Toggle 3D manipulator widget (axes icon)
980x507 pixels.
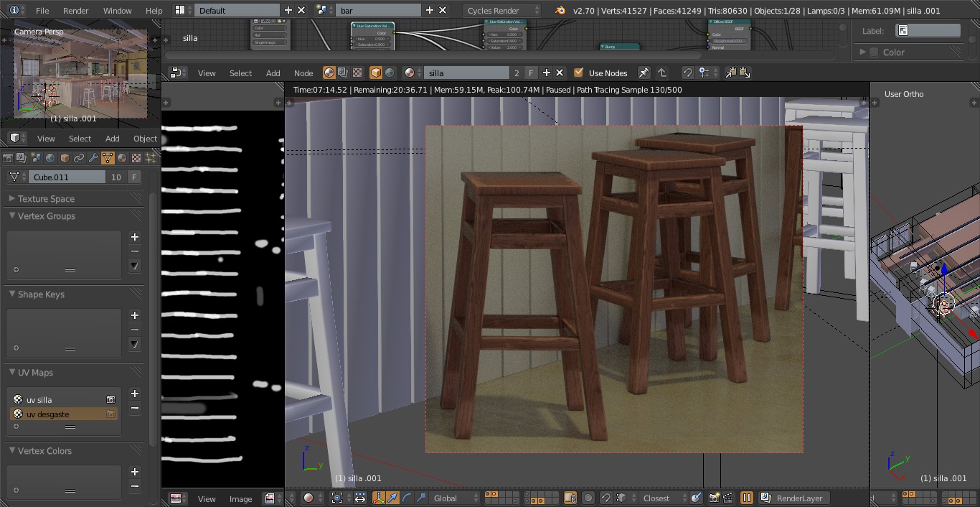pos(378,498)
